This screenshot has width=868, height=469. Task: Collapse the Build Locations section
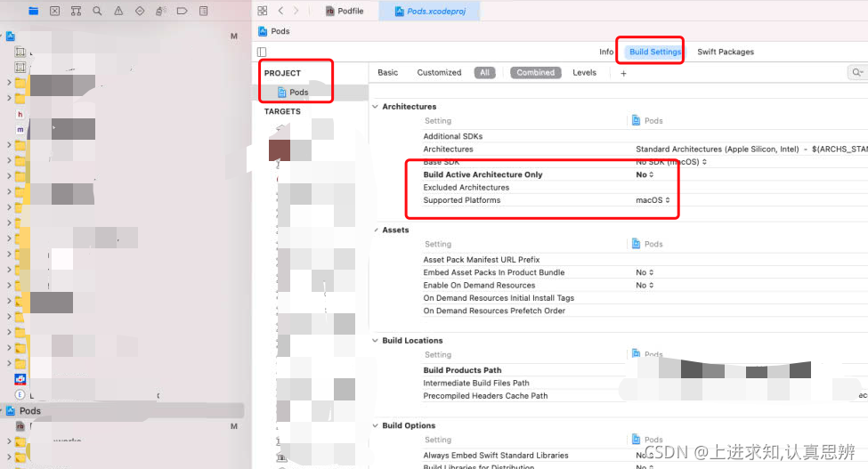(x=376, y=340)
